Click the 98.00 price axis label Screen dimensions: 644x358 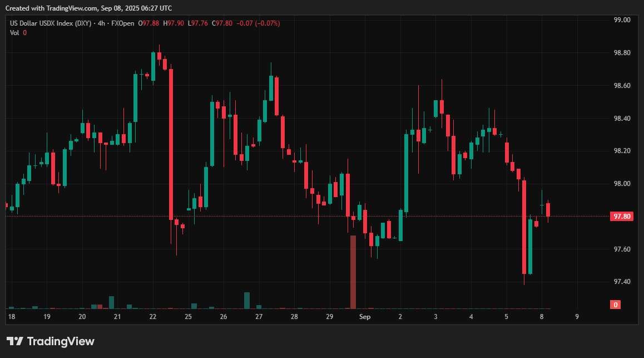622,184
